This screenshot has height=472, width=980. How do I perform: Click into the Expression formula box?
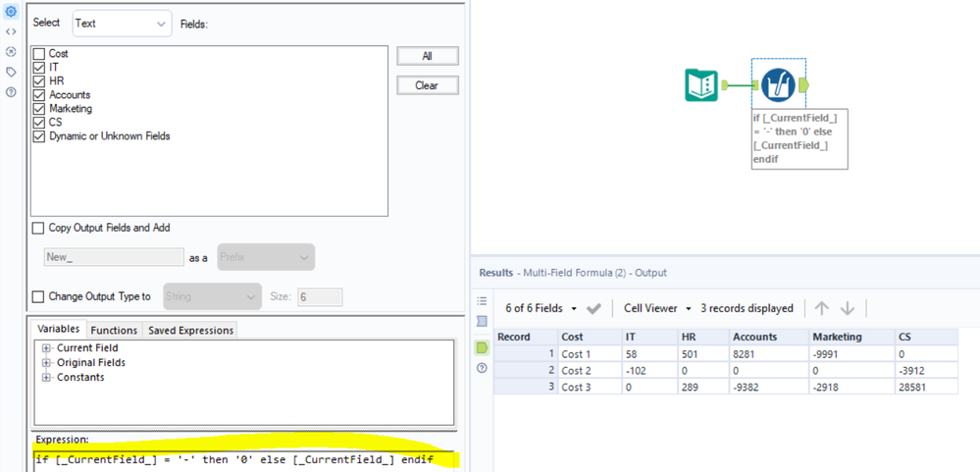[243, 461]
